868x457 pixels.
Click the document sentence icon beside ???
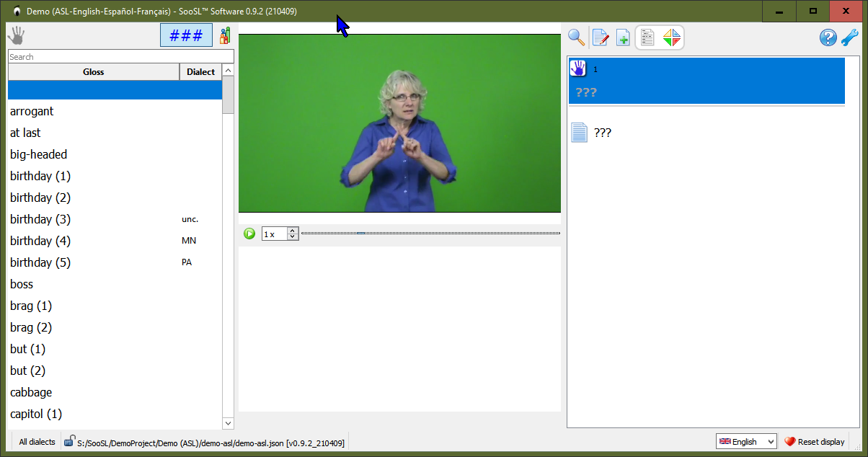(x=579, y=133)
